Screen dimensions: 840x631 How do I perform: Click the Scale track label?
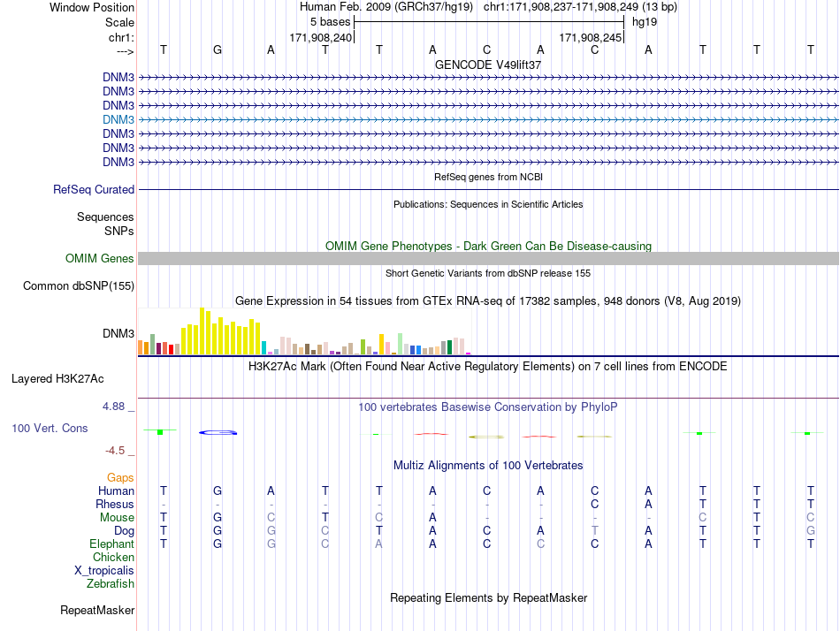click(119, 22)
